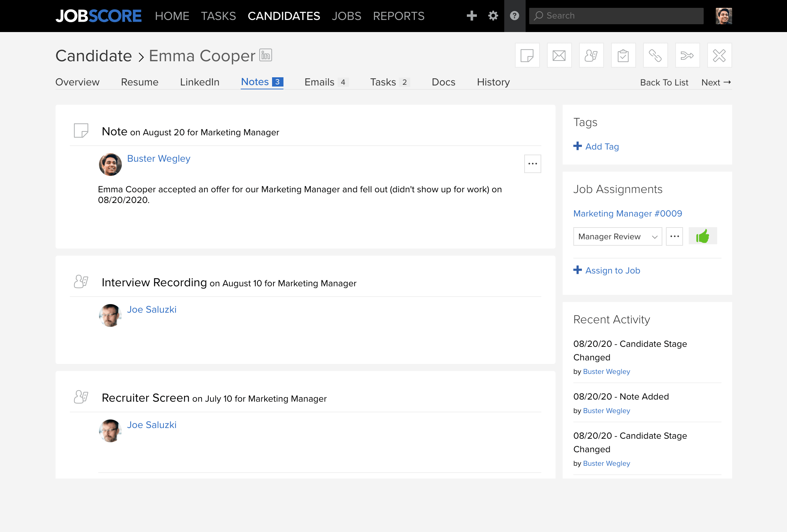Screen dimensions: 787x532
Task: Click Joe Saluzki on Interview Recording entry
Action: [x=152, y=309]
